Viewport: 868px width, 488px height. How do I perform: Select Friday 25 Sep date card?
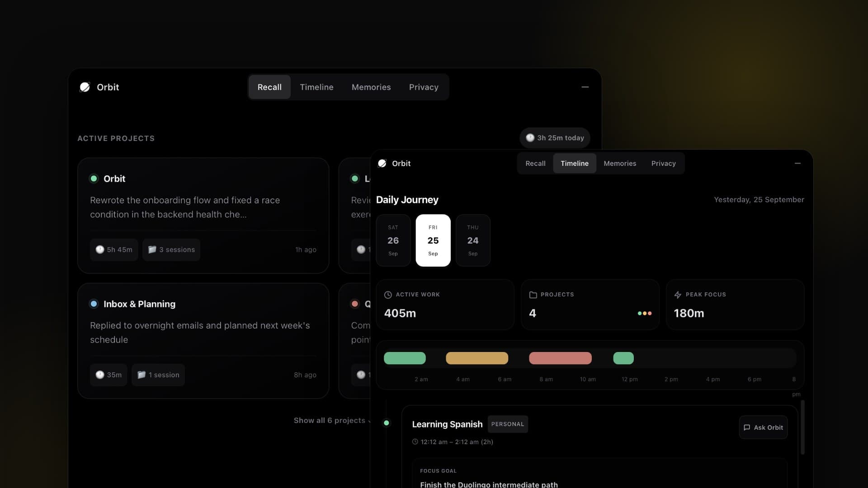click(433, 240)
